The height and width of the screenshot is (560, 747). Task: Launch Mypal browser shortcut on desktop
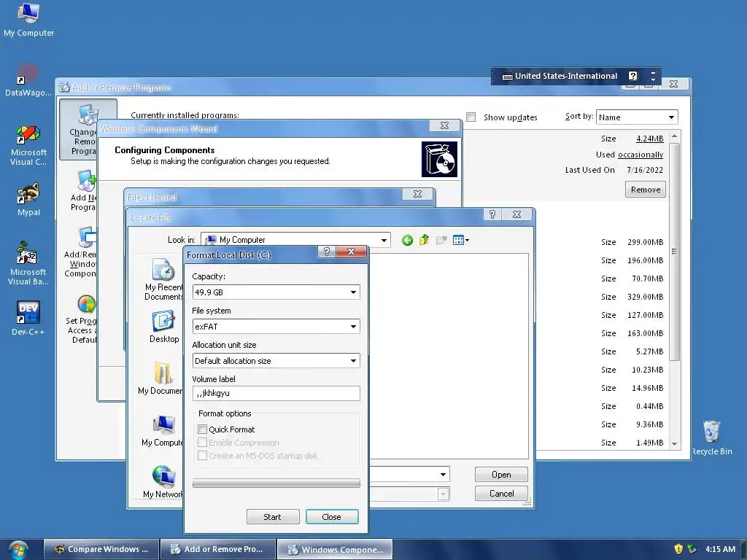click(x=28, y=200)
